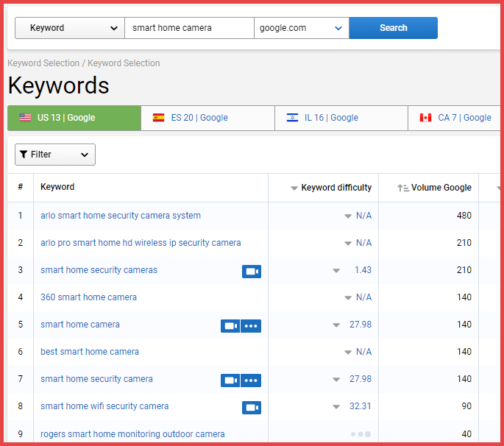Switch to the IL 16 | Google tab
Image resolution: width=504 pixels, height=446 pixels.
[341, 118]
